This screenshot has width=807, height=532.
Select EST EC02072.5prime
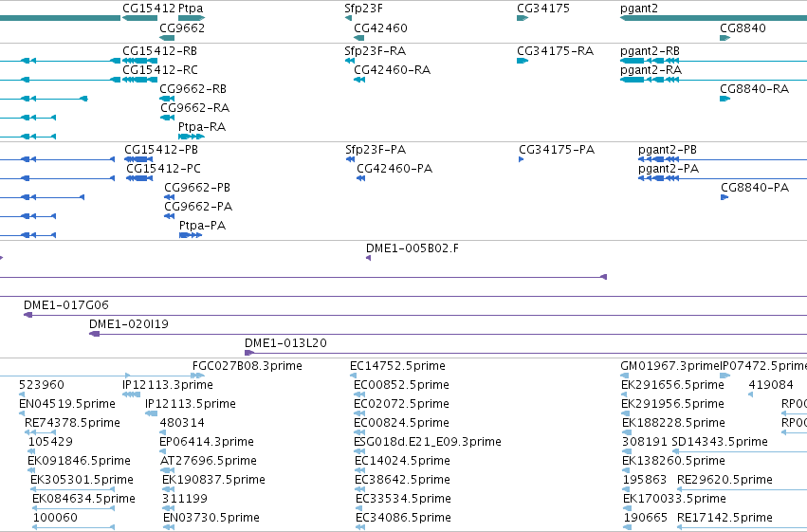click(x=401, y=404)
